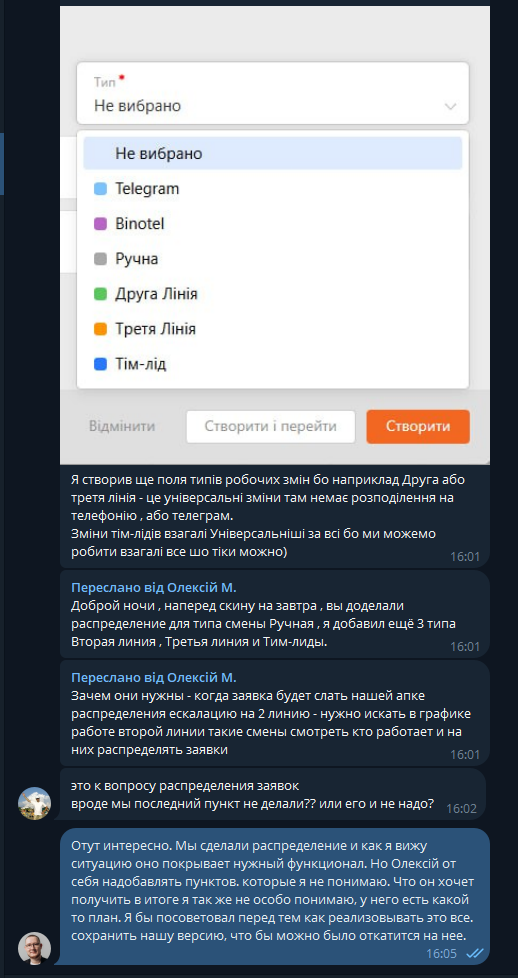Click the double-check read receipt icon
The height and width of the screenshot is (978, 518).
click(x=476, y=954)
